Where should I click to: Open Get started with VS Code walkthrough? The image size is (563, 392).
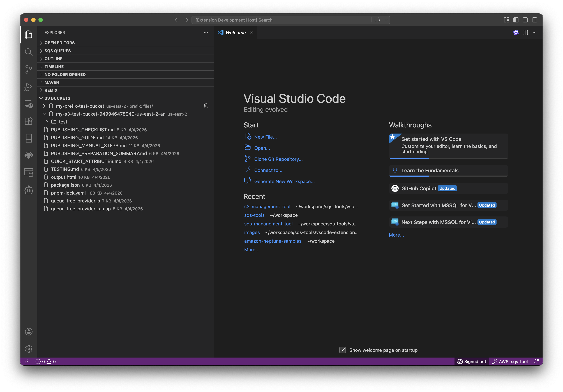pos(448,146)
